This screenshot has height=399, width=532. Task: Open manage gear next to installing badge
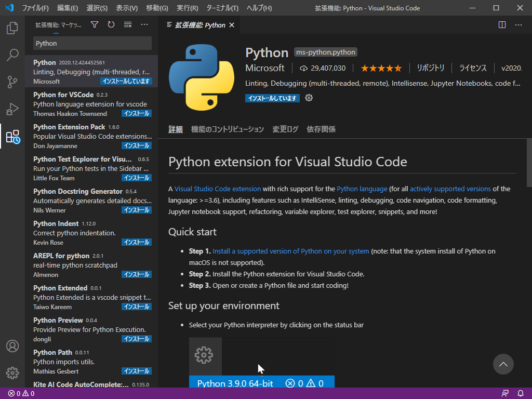(309, 98)
